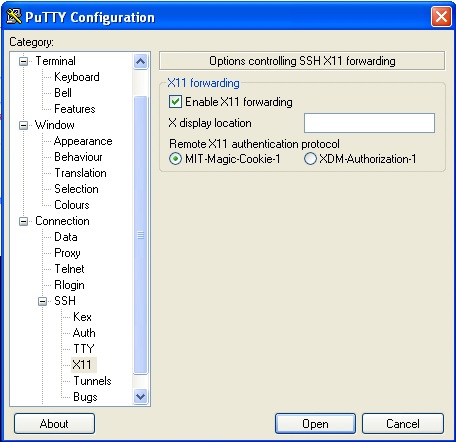
Task: Open the Tunnels category
Action: click(x=92, y=381)
